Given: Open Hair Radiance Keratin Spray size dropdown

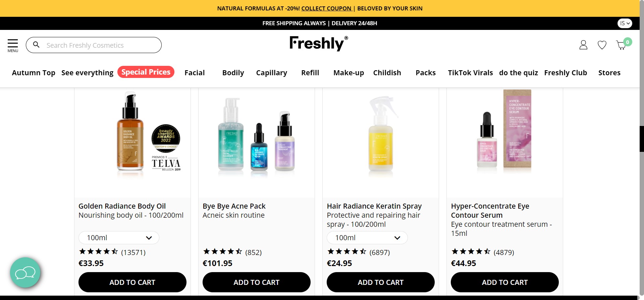Looking at the screenshot, I should (367, 238).
